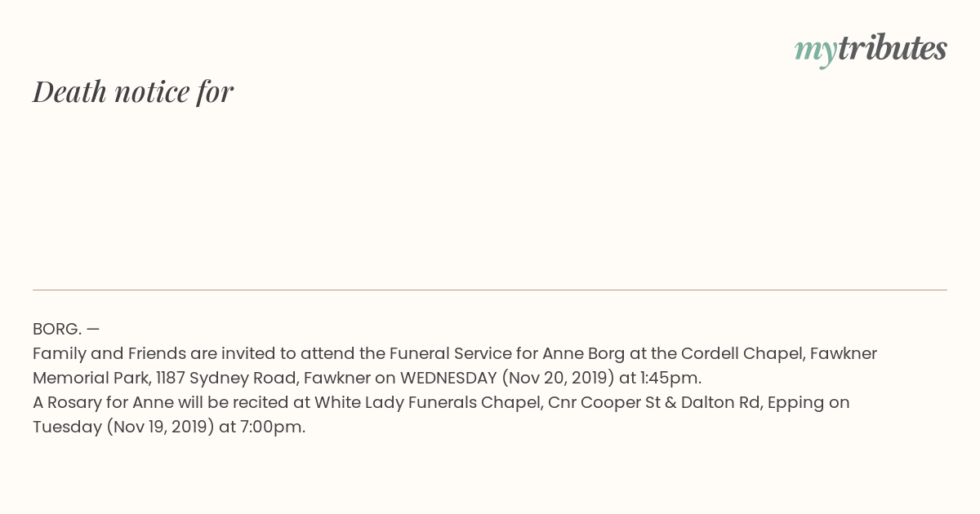980x514 pixels.
Task: Click the '1:45pm' service time
Action: pyautogui.click(x=670, y=378)
